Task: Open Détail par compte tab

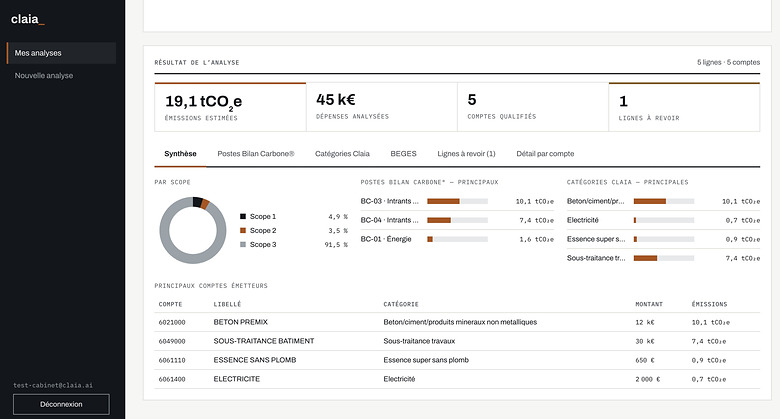Action: [x=545, y=154]
